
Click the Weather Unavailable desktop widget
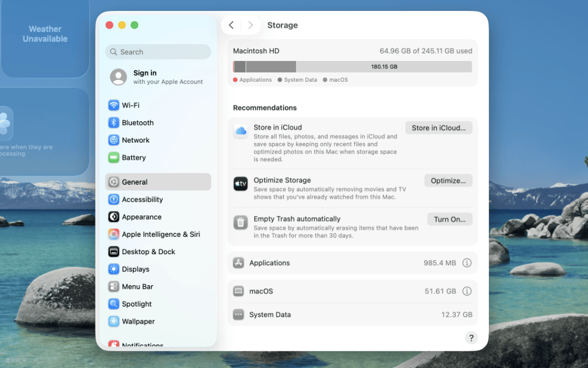pos(45,38)
